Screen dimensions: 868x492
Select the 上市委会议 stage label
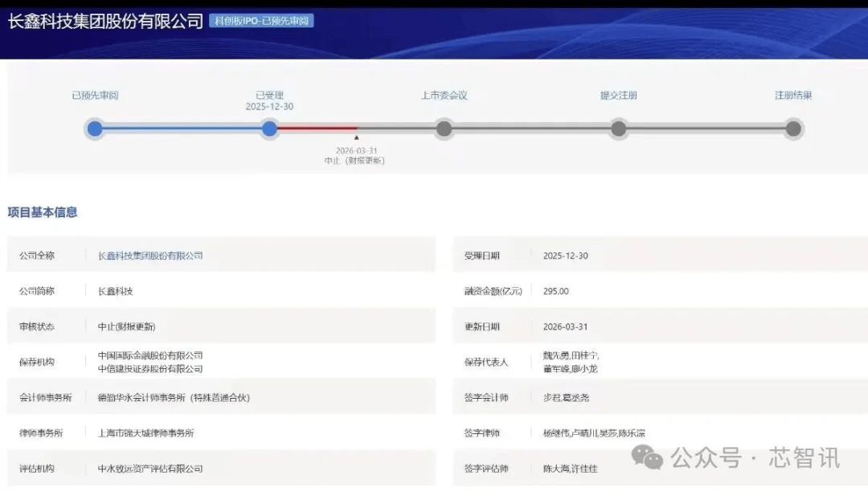[x=444, y=95]
